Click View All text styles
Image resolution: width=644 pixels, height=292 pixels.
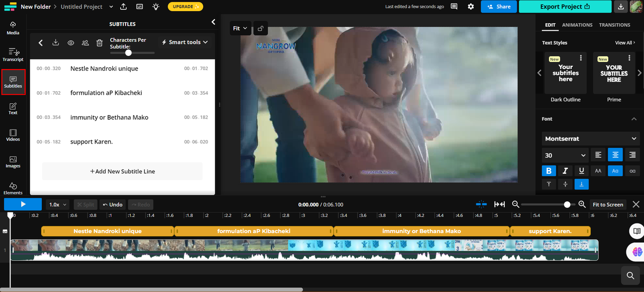coord(625,43)
